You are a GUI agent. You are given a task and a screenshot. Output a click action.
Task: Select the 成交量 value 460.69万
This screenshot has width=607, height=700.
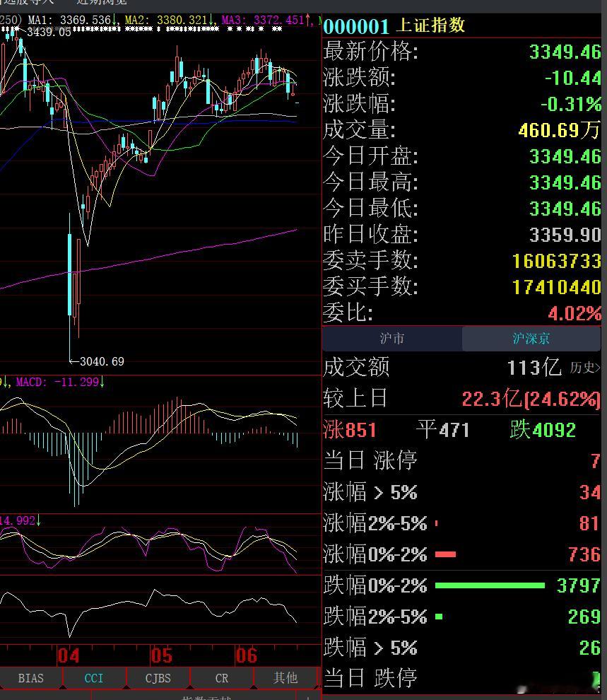click(560, 130)
